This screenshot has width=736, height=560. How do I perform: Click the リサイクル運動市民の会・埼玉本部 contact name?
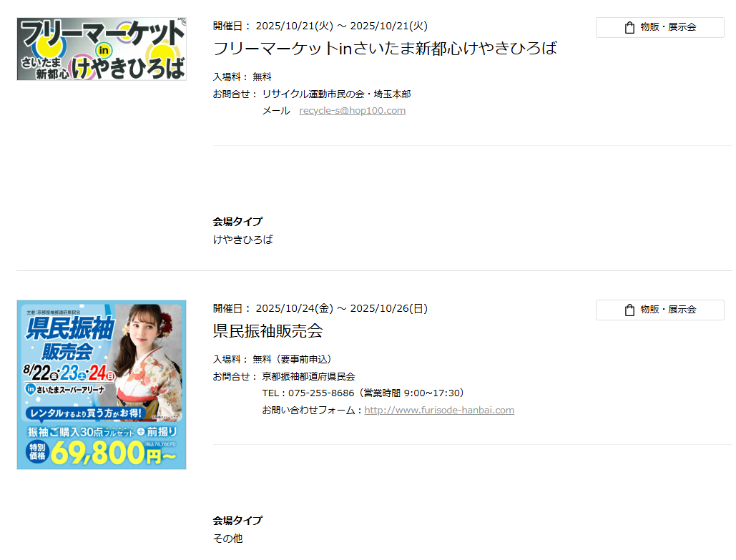(336, 94)
